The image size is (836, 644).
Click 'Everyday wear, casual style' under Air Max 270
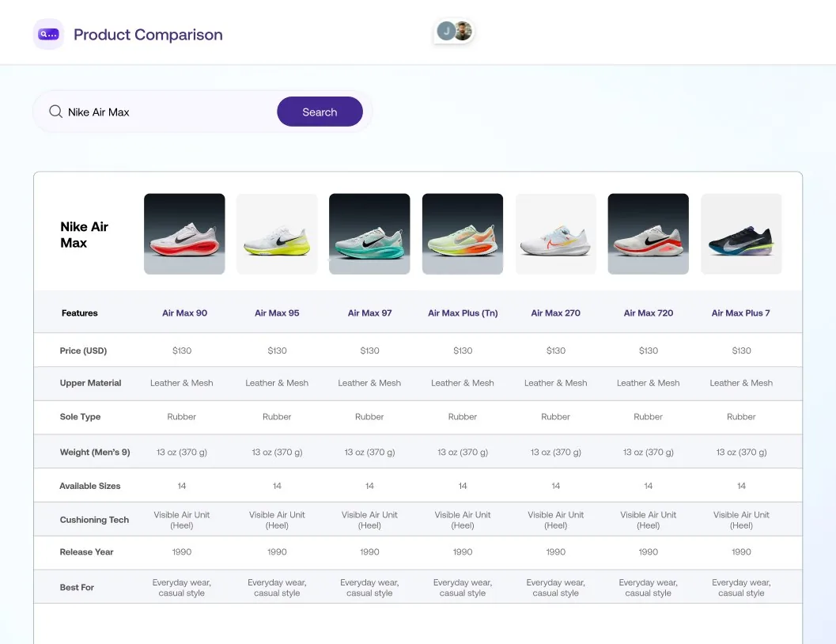pos(555,588)
